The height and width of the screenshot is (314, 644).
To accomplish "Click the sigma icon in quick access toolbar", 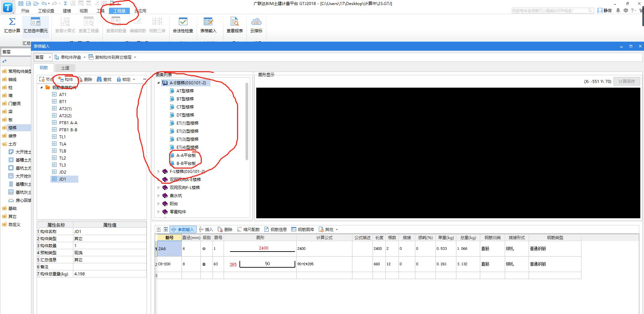I will [65, 3].
